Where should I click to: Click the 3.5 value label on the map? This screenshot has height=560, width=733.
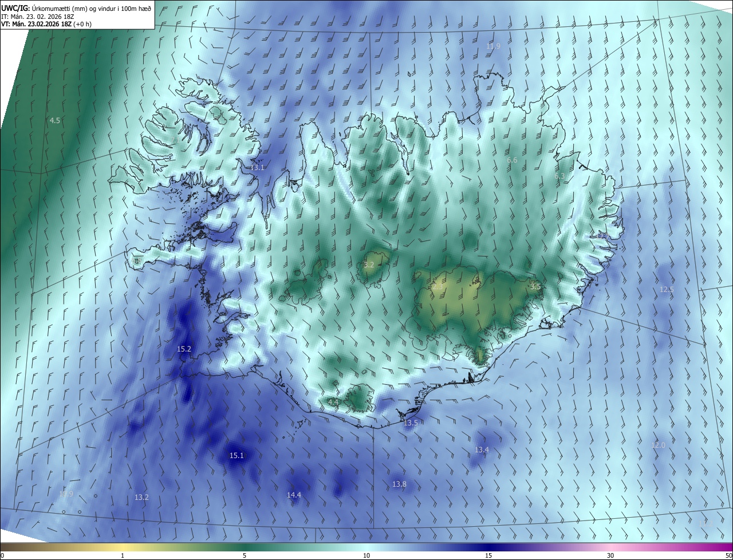tap(535, 286)
